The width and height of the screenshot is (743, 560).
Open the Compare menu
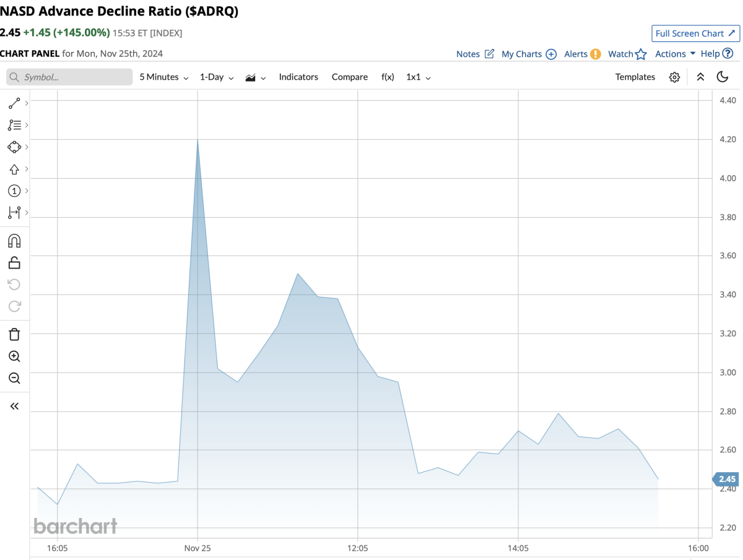tap(349, 77)
